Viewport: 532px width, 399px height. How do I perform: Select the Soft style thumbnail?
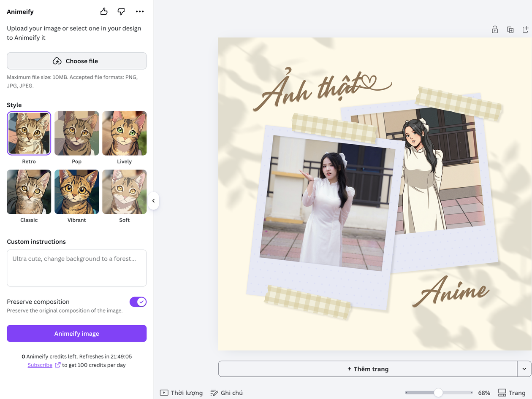pos(125,192)
